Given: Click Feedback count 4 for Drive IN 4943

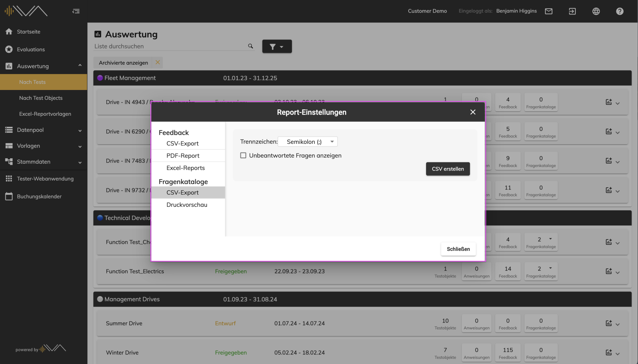Looking at the screenshot, I should [x=508, y=102].
